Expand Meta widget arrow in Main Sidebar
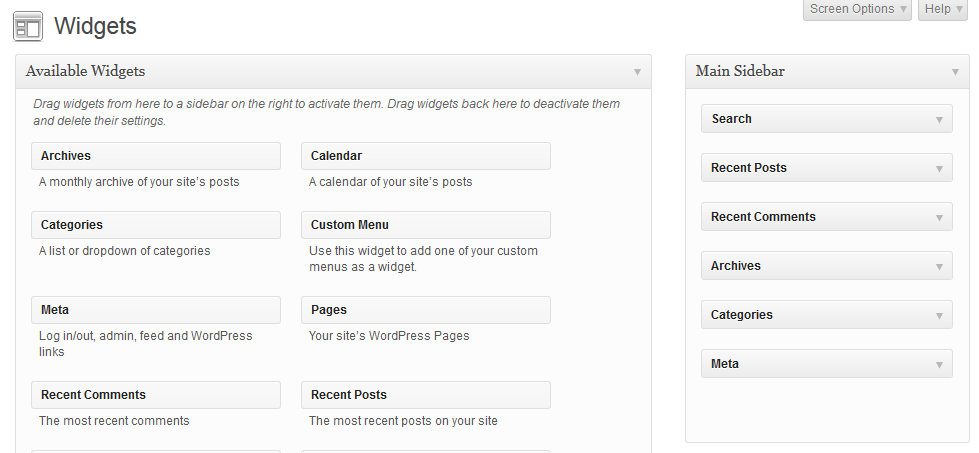 pos(939,365)
